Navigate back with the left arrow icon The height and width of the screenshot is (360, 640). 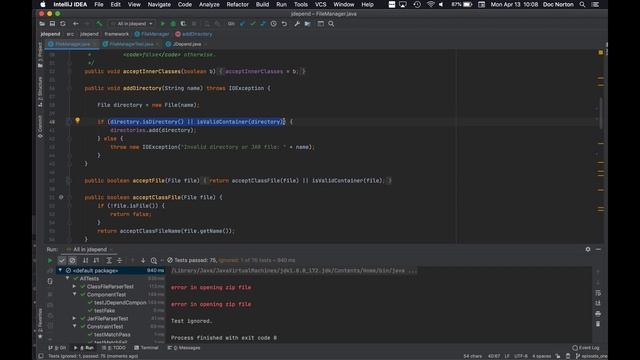tap(76, 24)
